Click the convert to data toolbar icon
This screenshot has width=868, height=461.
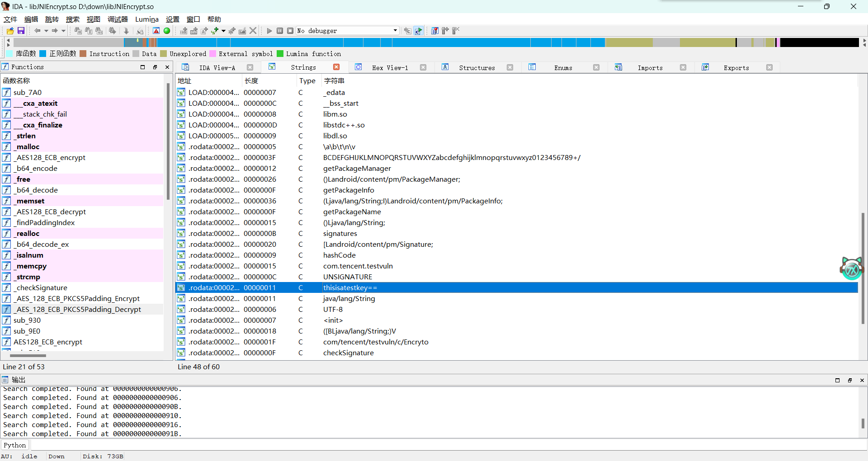click(x=194, y=31)
